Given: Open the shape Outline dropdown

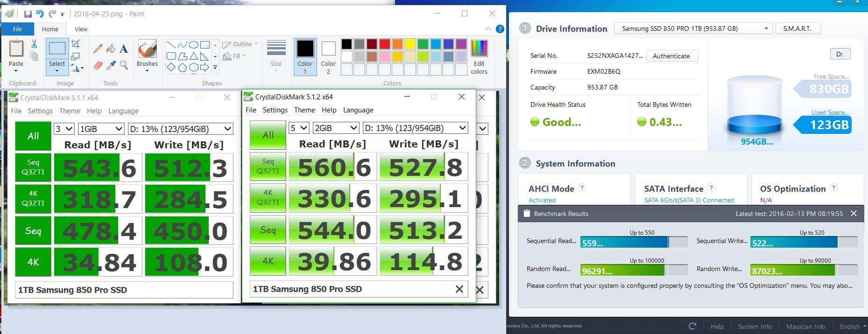Looking at the screenshot, I should [240, 44].
